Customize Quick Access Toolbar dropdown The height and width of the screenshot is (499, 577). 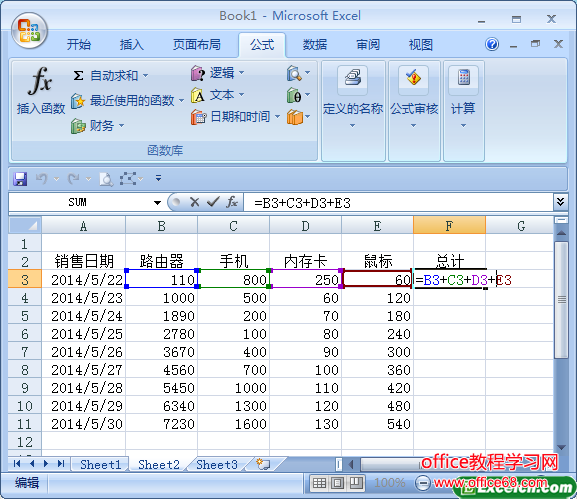(159, 178)
